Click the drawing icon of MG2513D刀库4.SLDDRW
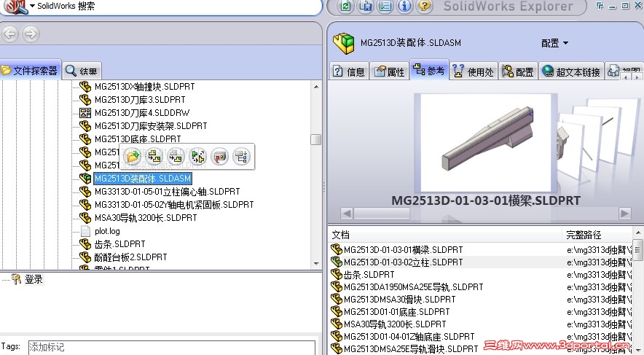Image resolution: width=644 pixels, height=355 pixels. pyautogui.click(x=85, y=112)
